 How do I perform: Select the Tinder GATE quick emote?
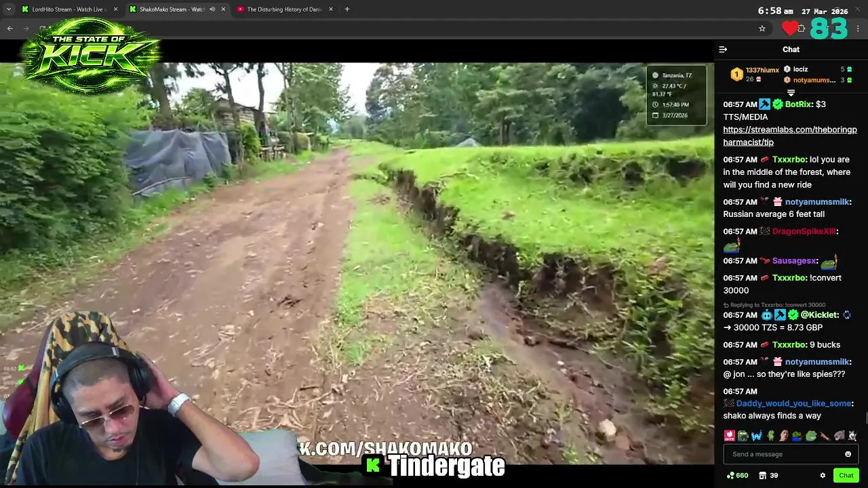tap(730, 436)
